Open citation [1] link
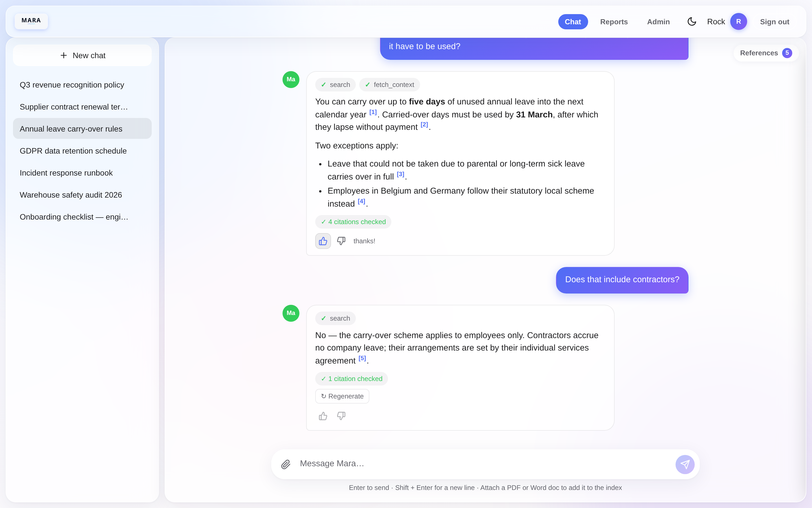The image size is (812, 508). point(373,112)
